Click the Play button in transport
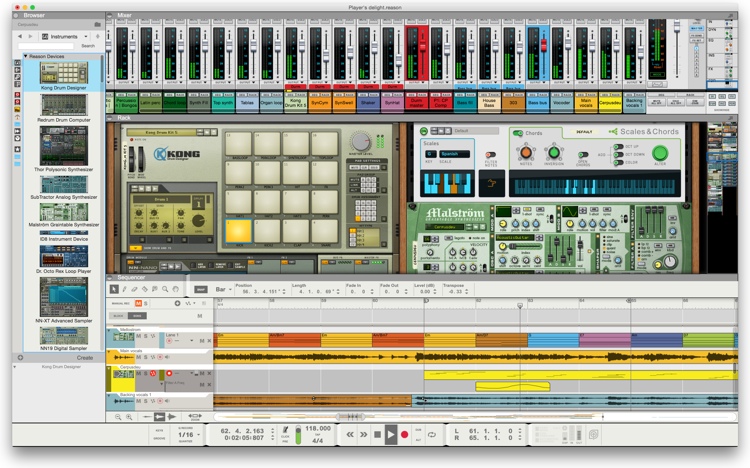 pos(391,435)
